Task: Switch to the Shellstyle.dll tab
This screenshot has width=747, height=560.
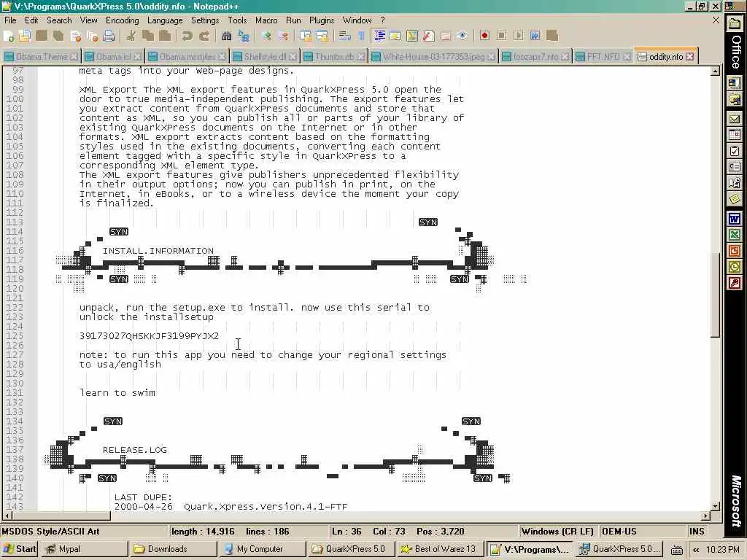Action: (264, 57)
